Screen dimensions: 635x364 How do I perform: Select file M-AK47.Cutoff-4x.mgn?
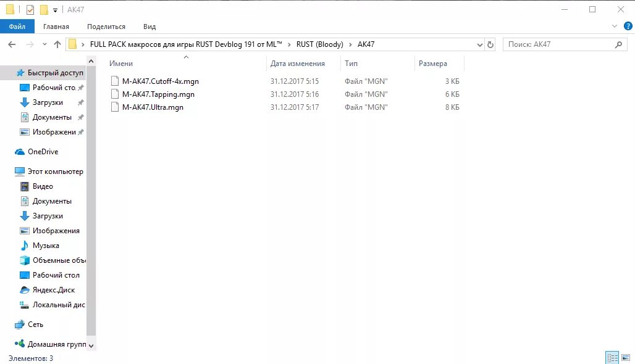(x=161, y=81)
